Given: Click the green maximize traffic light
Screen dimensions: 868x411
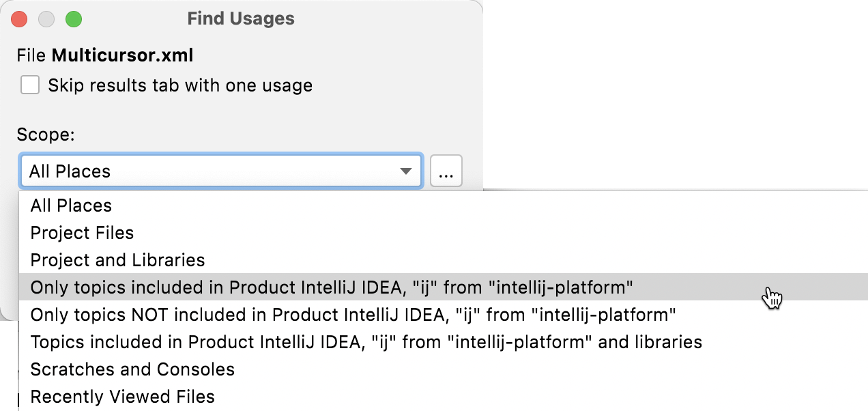Looking at the screenshot, I should 74,18.
